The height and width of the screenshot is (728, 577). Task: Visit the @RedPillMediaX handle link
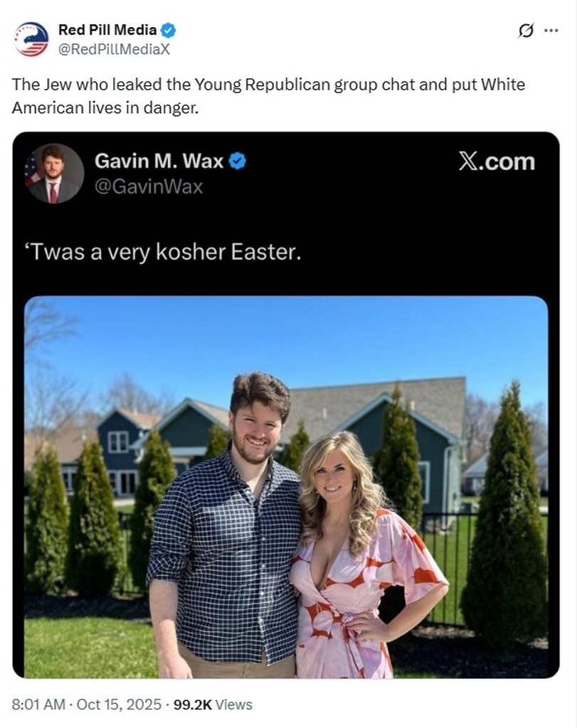tap(114, 48)
